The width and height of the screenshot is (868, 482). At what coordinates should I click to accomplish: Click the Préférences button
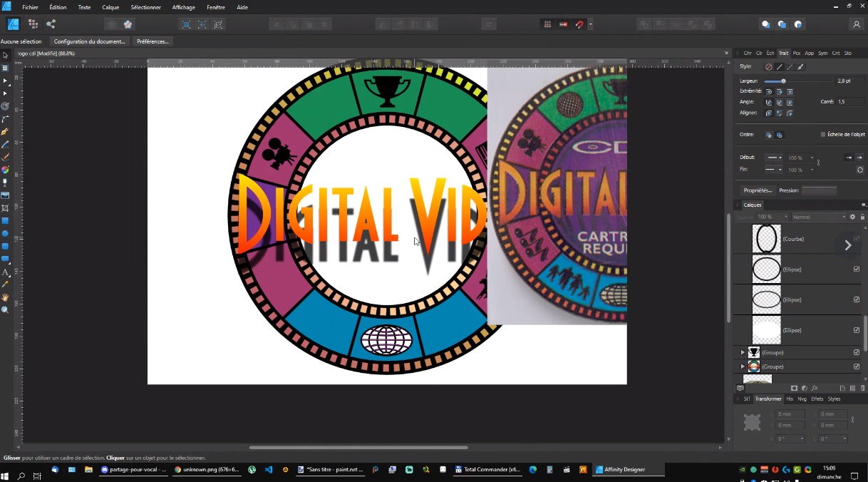(153, 41)
